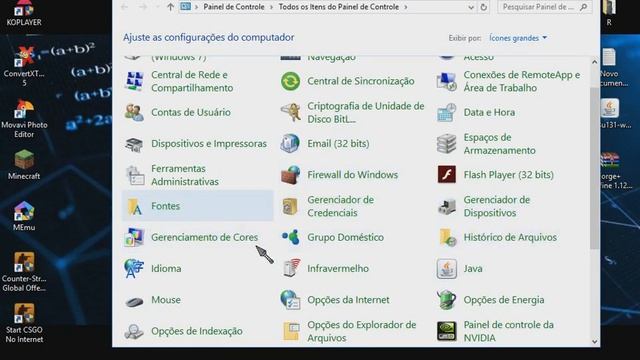Select the MEmu desktop shortcut
This screenshot has height=360, width=640.
(24, 216)
